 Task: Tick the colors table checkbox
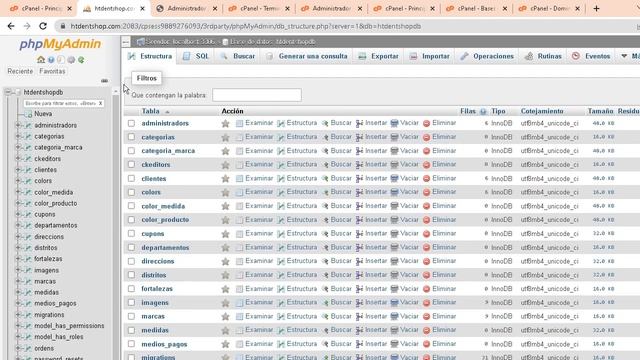(x=131, y=192)
